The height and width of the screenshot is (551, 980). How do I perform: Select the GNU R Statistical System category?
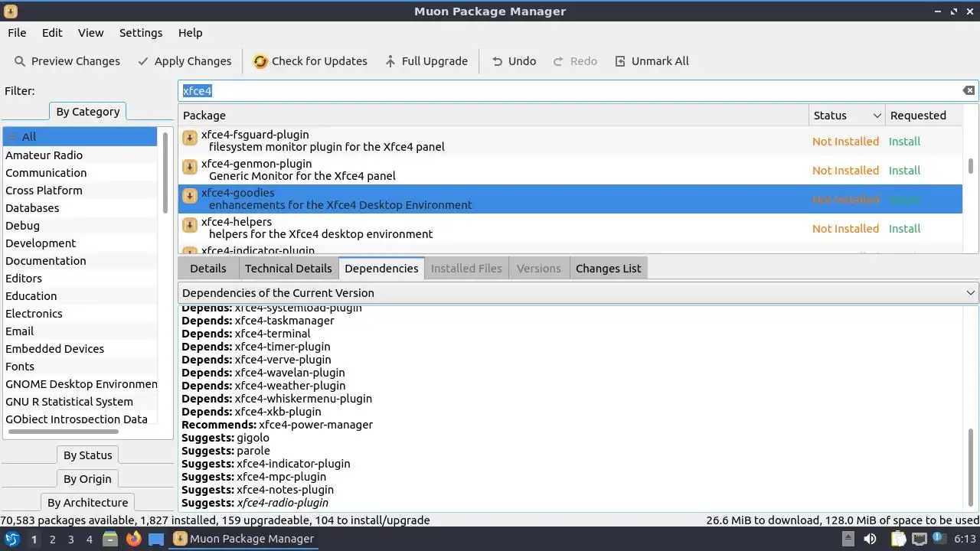point(80,402)
